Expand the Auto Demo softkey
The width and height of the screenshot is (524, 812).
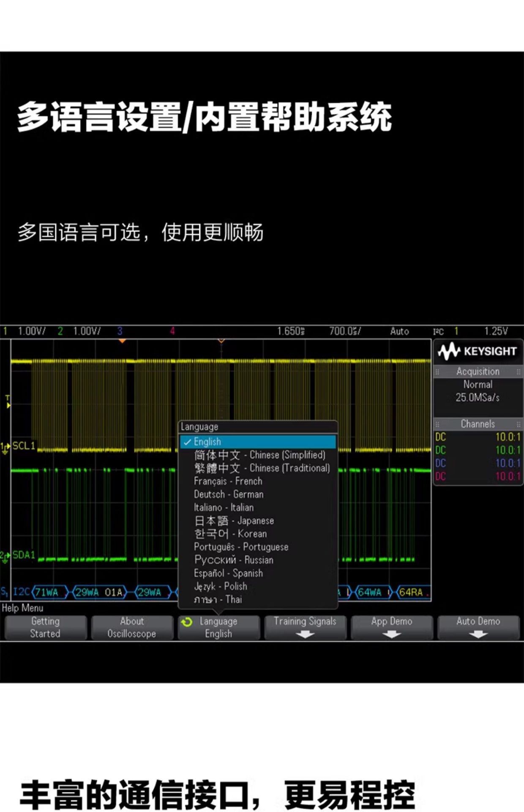click(x=478, y=627)
